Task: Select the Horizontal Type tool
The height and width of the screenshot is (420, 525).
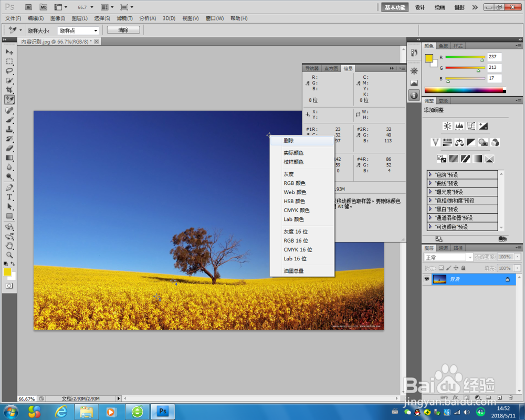Action: click(9, 197)
